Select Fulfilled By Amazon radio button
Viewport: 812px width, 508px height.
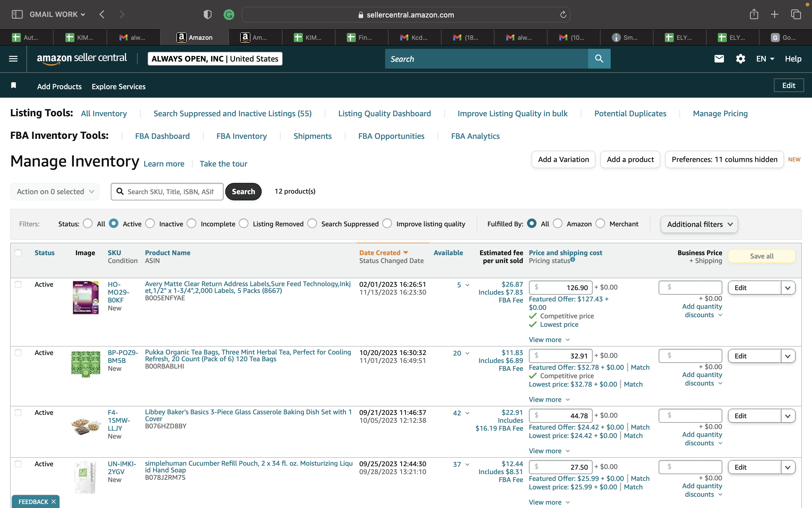[x=558, y=224]
